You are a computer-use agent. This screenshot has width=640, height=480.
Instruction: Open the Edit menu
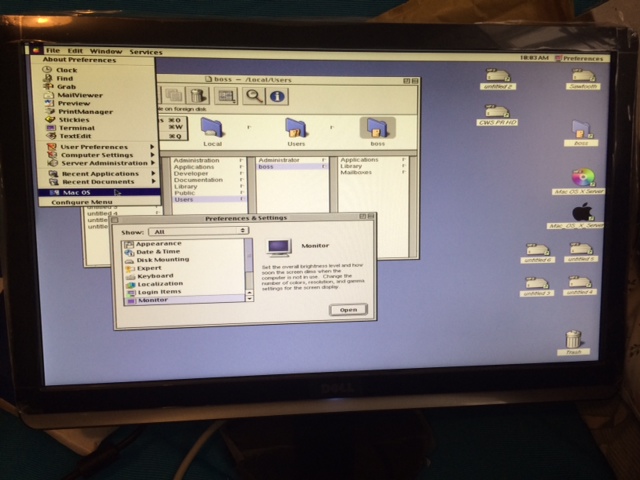point(75,51)
